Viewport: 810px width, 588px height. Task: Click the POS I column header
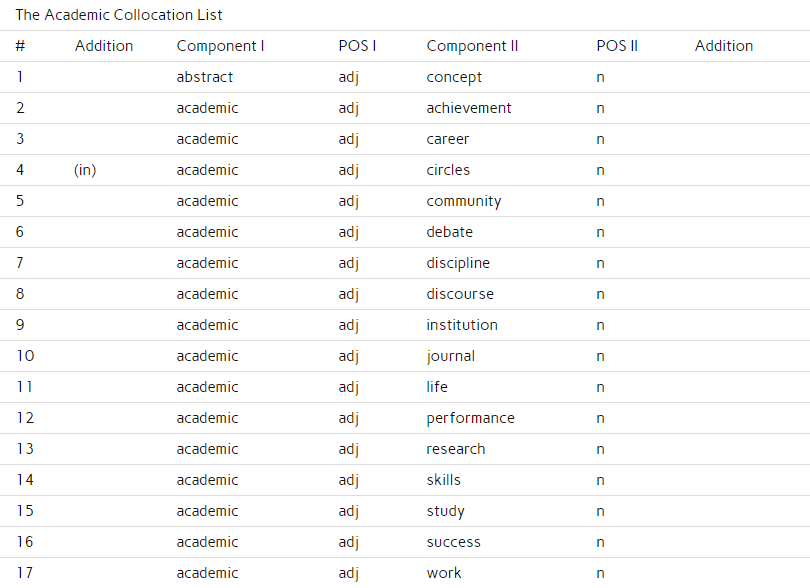tap(357, 46)
